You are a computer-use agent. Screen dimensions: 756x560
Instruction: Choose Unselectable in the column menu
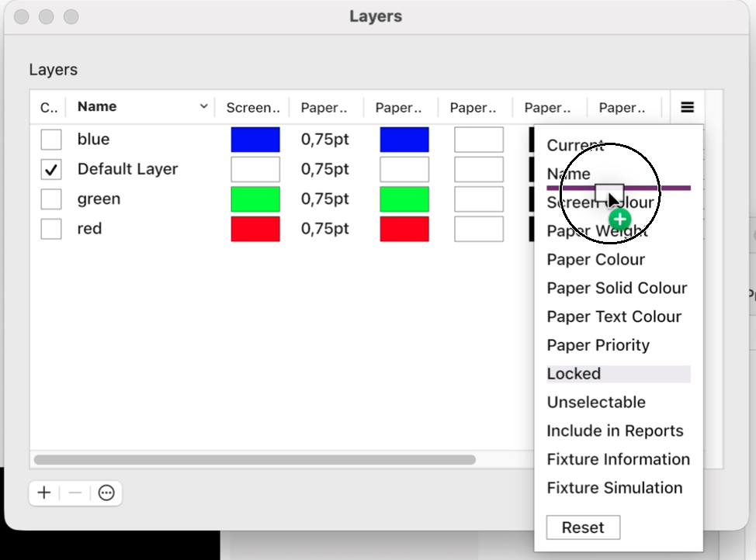point(596,402)
